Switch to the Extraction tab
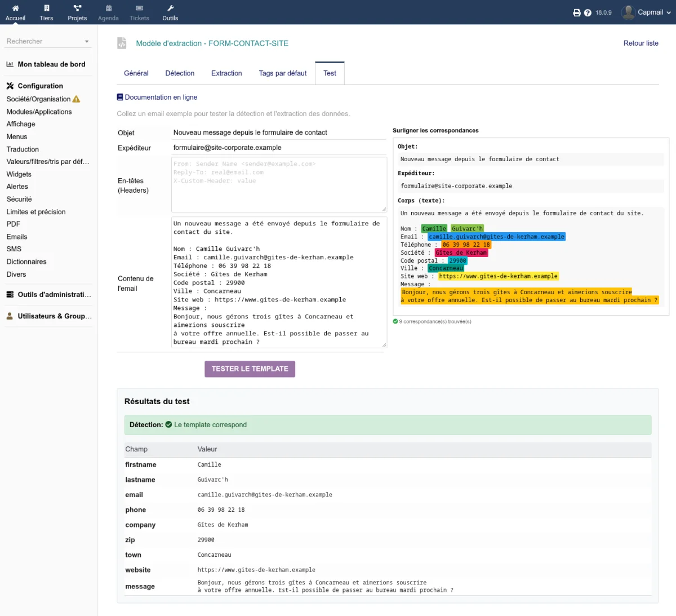The height and width of the screenshot is (616, 676). pos(226,73)
